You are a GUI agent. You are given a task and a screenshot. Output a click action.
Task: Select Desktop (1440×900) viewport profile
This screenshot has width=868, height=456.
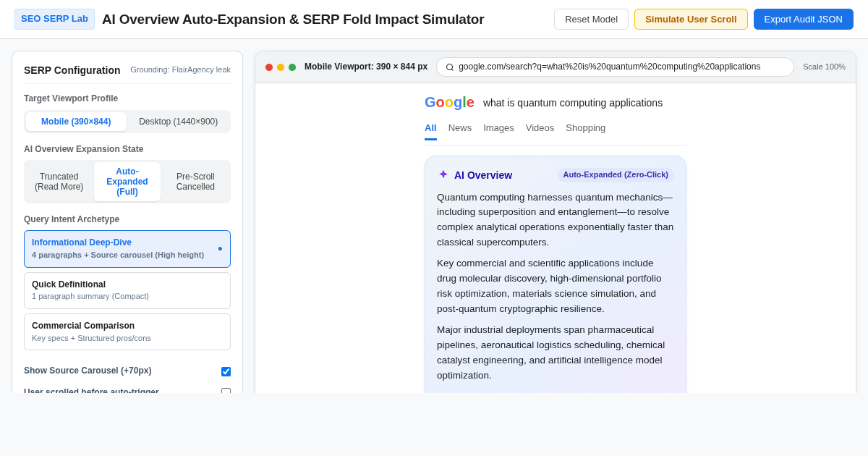pyautogui.click(x=178, y=122)
